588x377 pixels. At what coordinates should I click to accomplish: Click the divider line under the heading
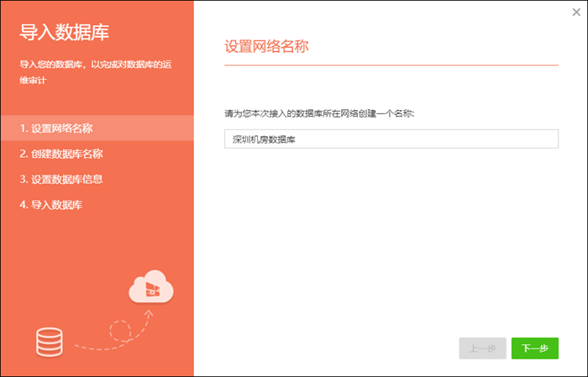[391, 65]
